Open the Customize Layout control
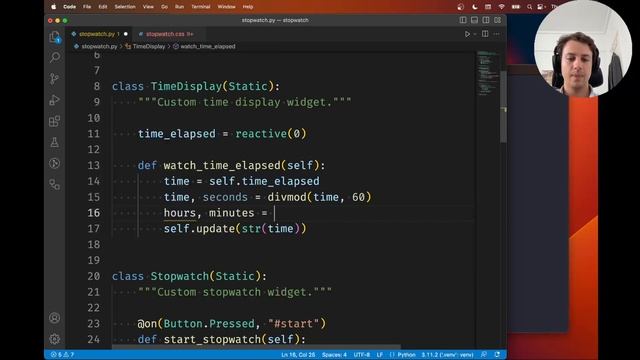 pos(498,20)
